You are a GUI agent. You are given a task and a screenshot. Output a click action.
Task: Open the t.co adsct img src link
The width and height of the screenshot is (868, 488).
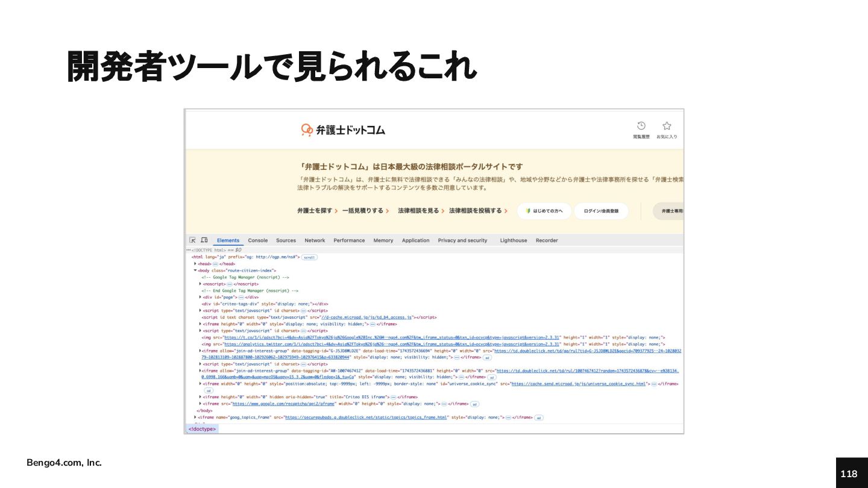pos(392,337)
